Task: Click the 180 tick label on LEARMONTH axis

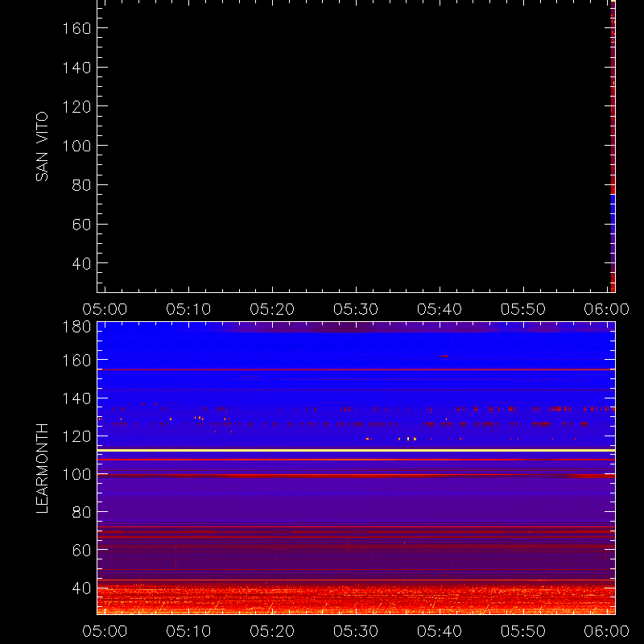Action: tap(76, 327)
